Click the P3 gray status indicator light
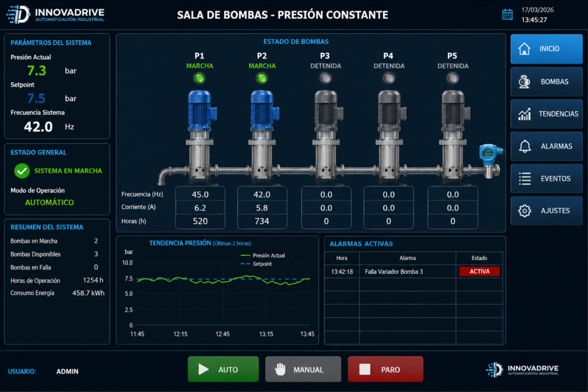588x392 pixels. coord(326,78)
